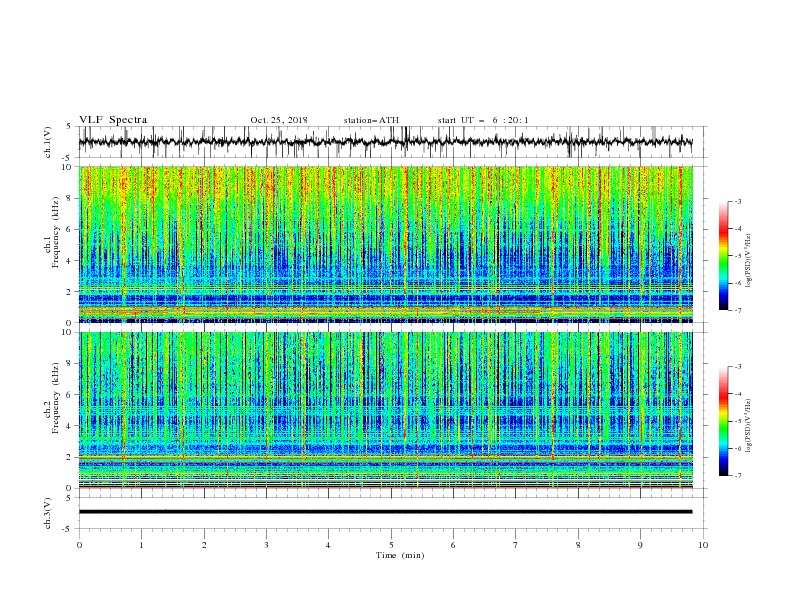Click the "-7" tick on ch.2 colorbar

(737, 475)
